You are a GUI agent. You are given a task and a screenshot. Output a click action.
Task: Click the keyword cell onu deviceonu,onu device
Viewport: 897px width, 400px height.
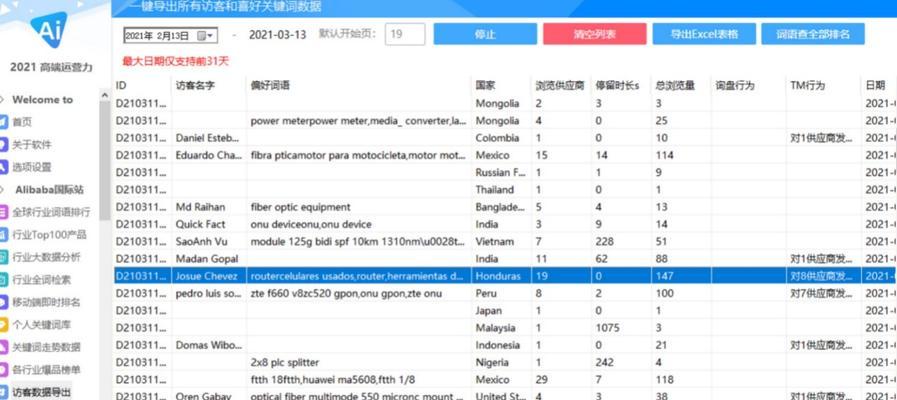click(311, 224)
